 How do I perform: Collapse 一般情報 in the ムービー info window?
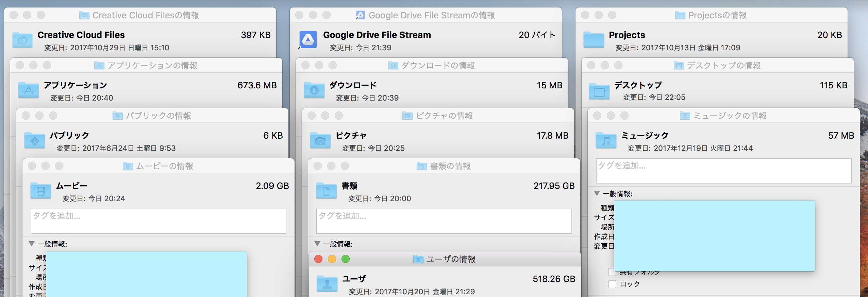tap(32, 244)
